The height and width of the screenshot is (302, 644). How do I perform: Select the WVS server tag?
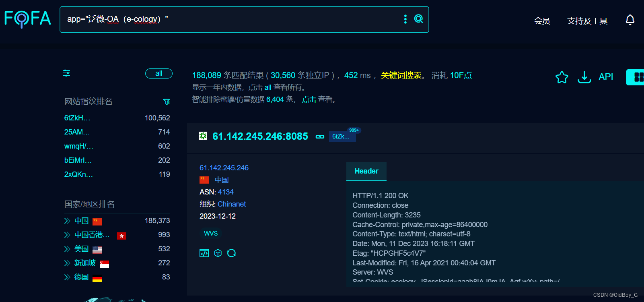211,234
